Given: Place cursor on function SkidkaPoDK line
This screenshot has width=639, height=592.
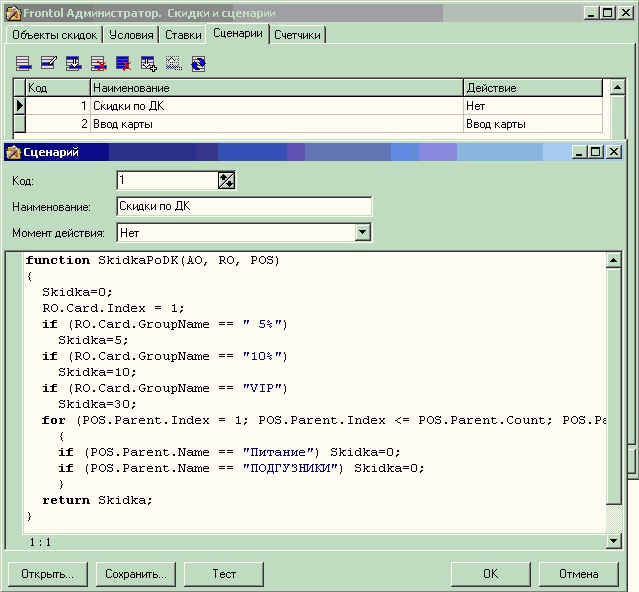Looking at the screenshot, I should (x=152, y=260).
